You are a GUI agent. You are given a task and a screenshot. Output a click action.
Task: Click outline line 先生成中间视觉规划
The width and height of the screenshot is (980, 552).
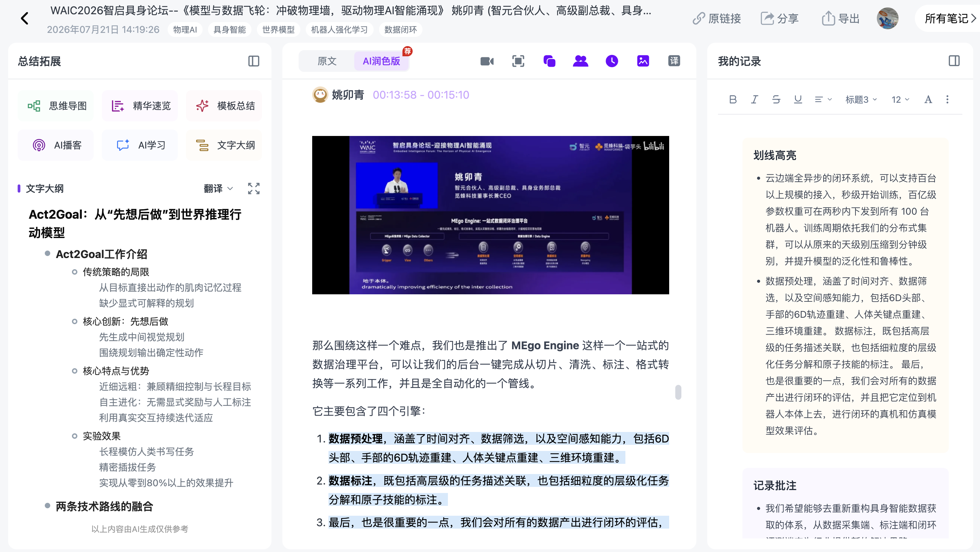tap(142, 337)
